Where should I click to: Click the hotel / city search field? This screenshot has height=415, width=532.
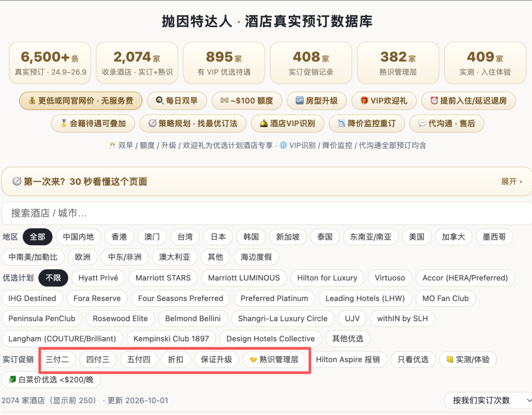tap(266, 213)
